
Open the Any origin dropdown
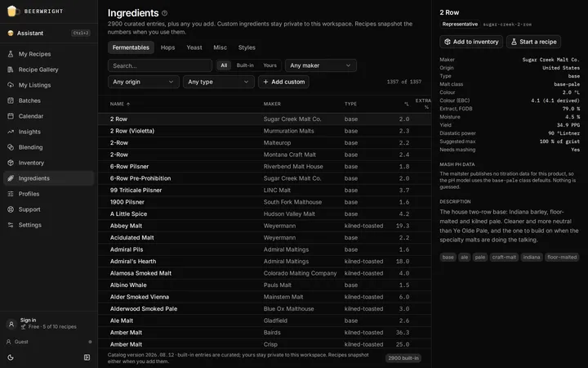144,82
